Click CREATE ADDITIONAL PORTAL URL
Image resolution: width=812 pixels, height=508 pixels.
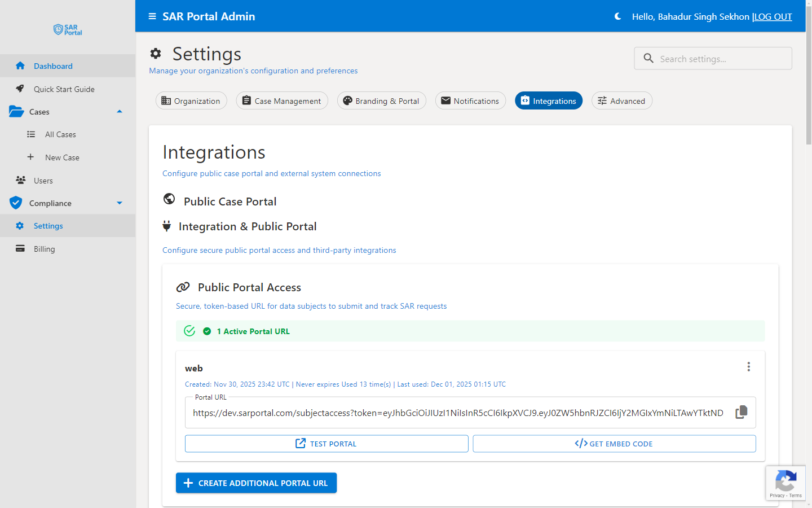coord(256,483)
